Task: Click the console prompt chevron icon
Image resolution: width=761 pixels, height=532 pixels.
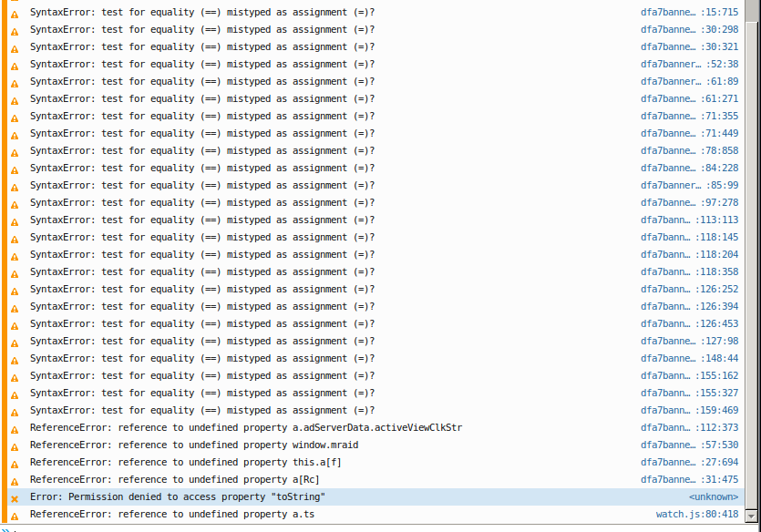Action: [5, 529]
